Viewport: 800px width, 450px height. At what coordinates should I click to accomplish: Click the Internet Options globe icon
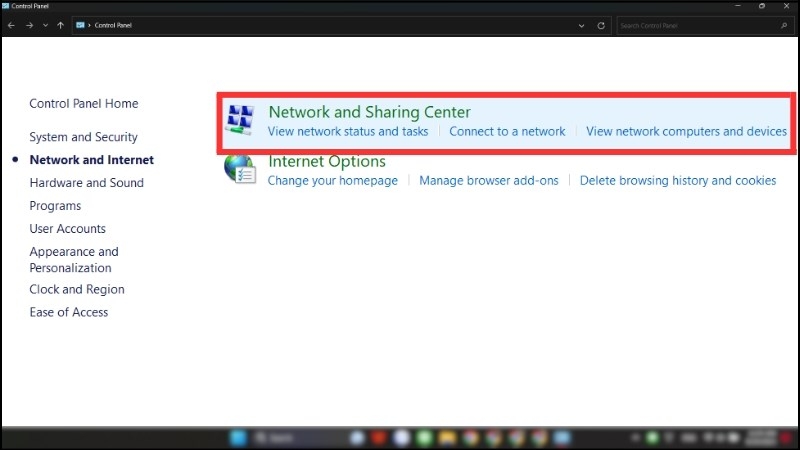[x=240, y=169]
